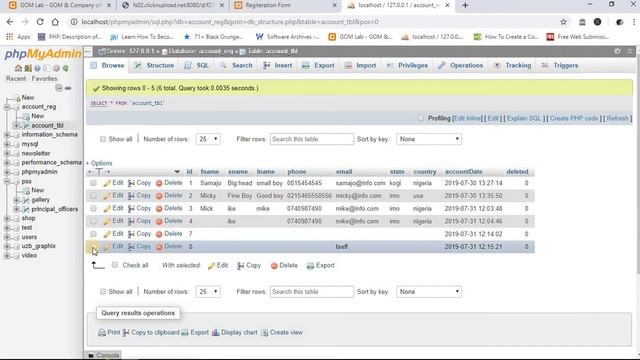Enable the upper Show all checkbox
The width and height of the screenshot is (640, 360).
pos(103,139)
